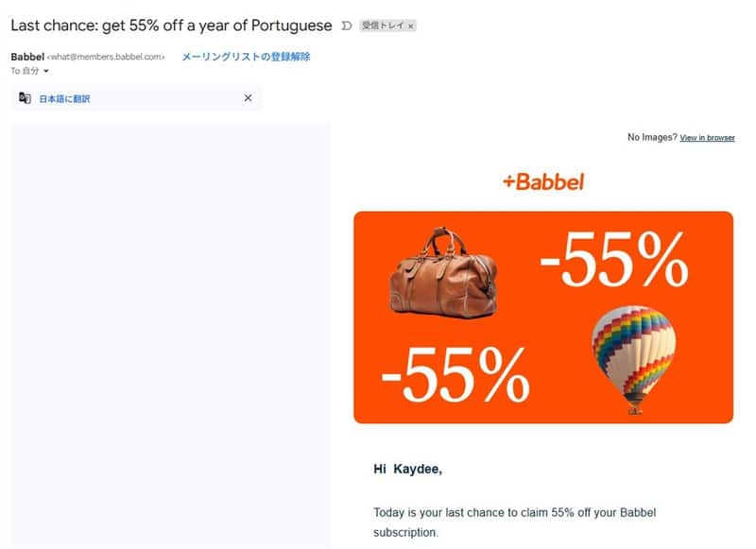Click the sender name Babbel
Viewport: 756px width, 549px height.
tap(27, 57)
